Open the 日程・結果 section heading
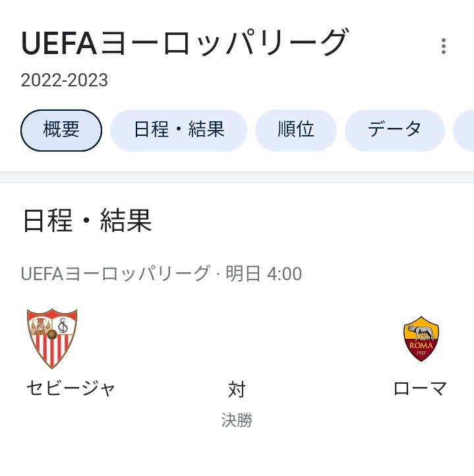 click(x=88, y=221)
